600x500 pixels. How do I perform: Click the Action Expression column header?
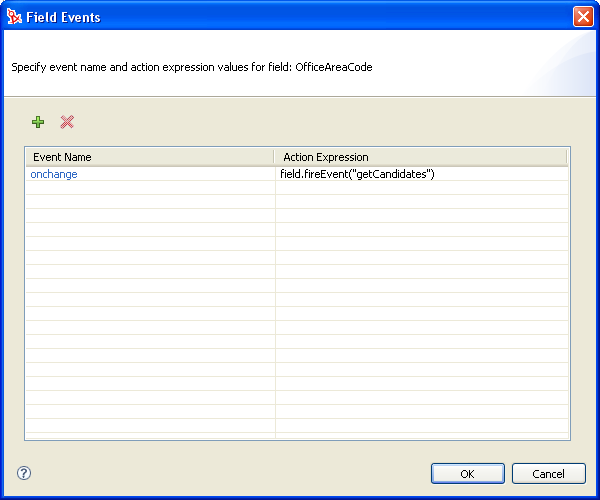420,157
